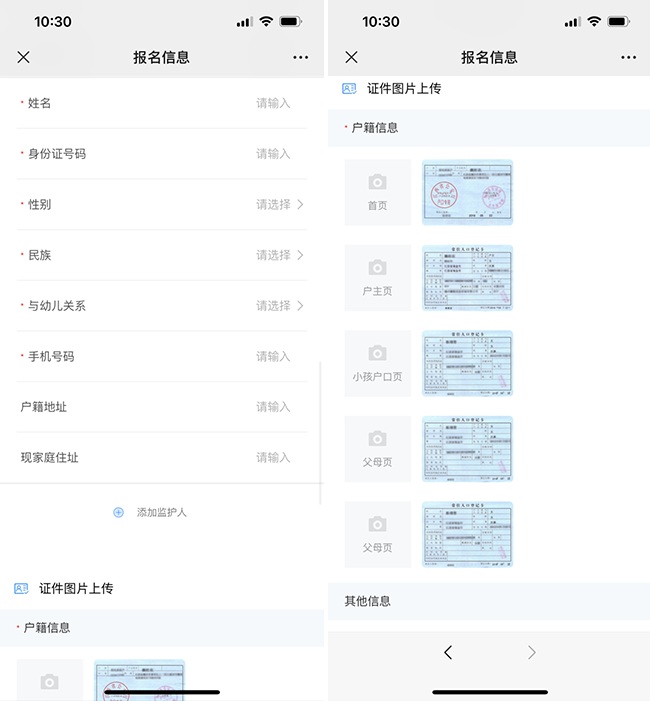Screen dimensions: 650x701
Task: Tap the partially visible camera upload icon at the bottom left
Action: (50, 682)
